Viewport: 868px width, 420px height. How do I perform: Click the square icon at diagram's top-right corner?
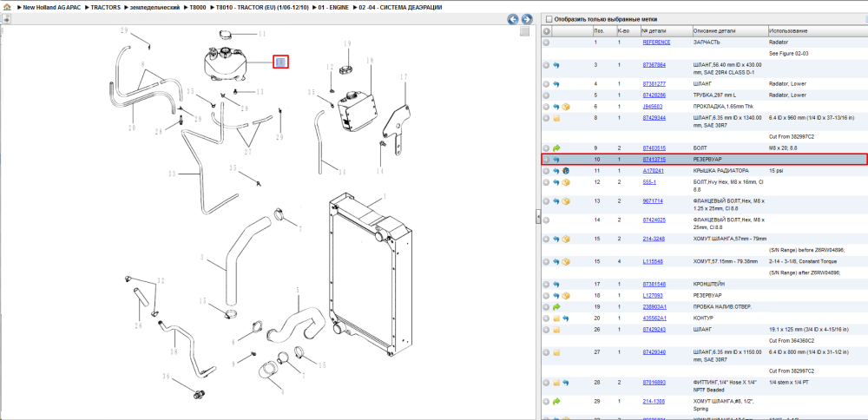coord(525,32)
